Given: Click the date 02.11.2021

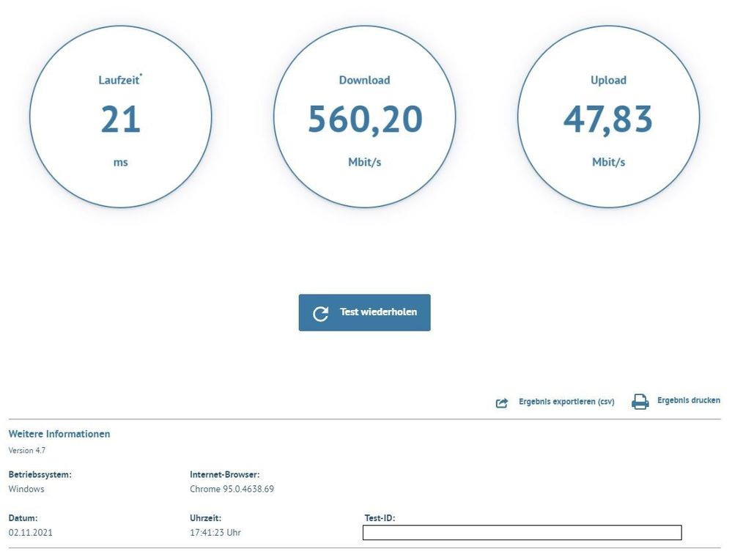Looking at the screenshot, I should click(30, 532).
